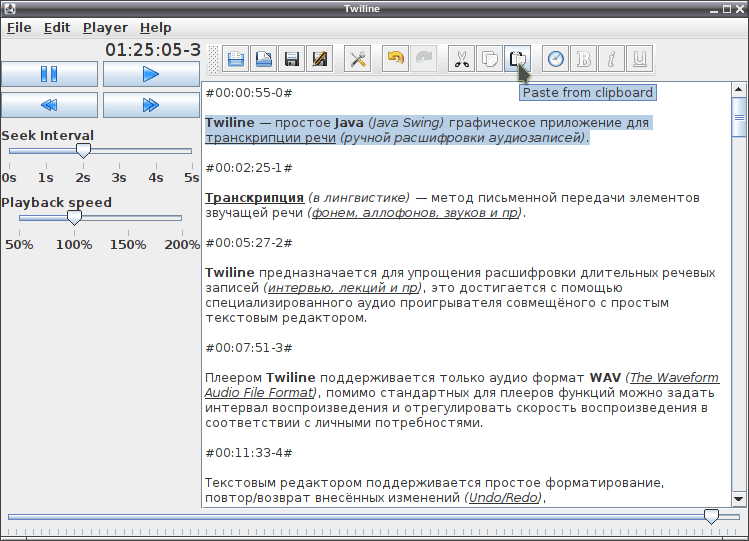Open settings via the wrench and screwdriver icon

point(357,59)
